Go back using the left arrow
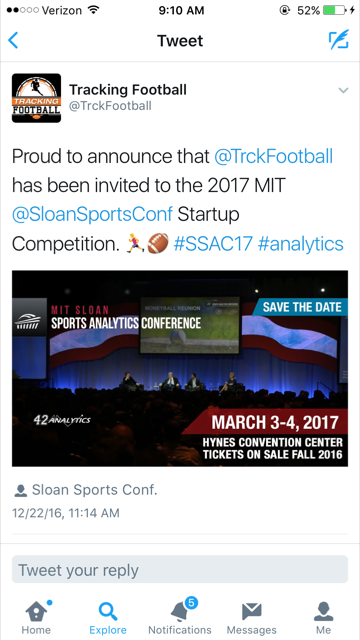 [x=13, y=40]
